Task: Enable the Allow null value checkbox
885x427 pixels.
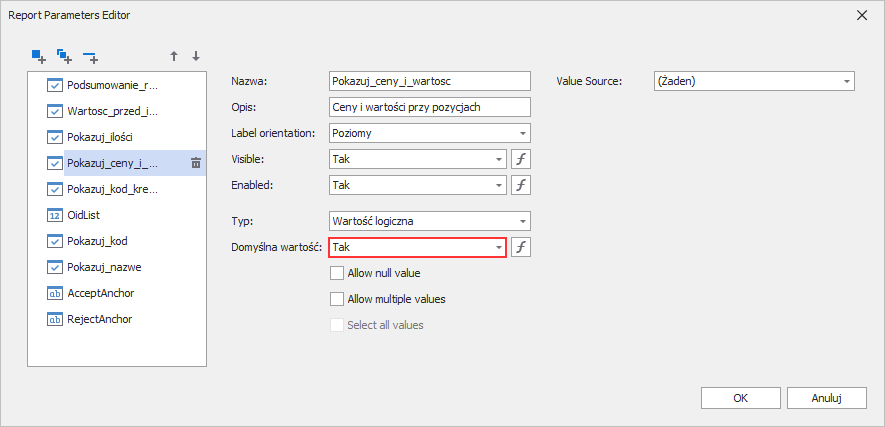Action: tap(337, 273)
